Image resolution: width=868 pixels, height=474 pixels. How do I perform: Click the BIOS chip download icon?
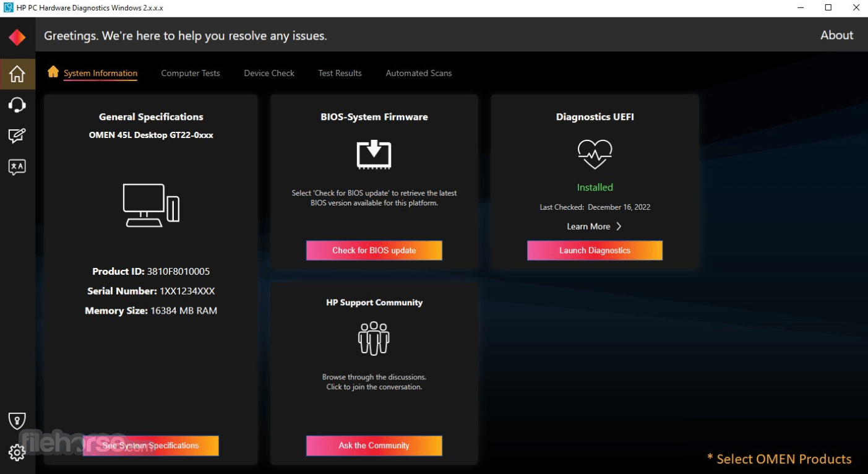pos(374,154)
